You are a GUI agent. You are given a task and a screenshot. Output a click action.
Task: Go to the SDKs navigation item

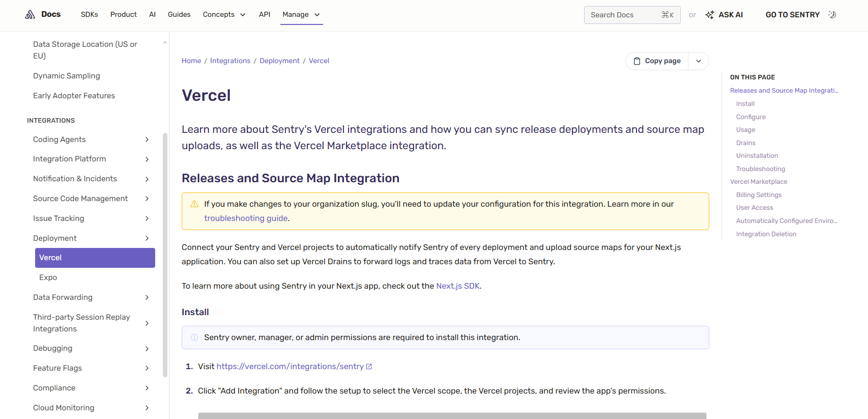90,15
